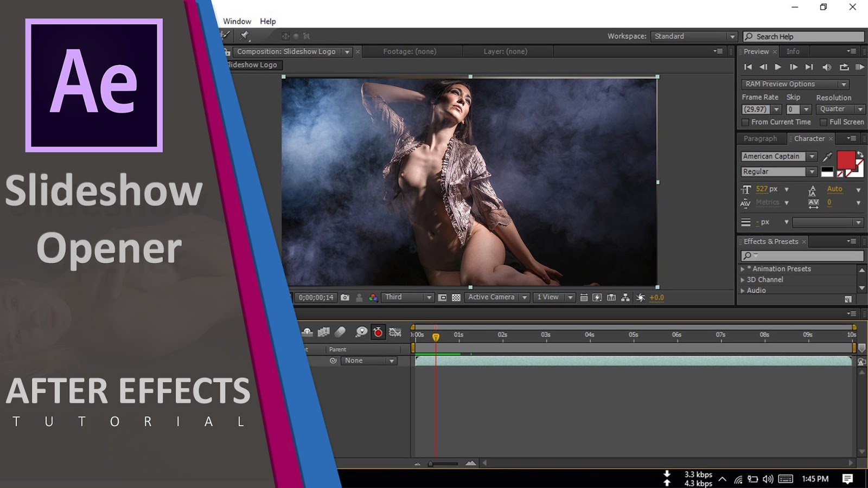Viewport: 868px width, 488px height.
Task: Click the motion blur icon in timeline
Action: point(340,332)
